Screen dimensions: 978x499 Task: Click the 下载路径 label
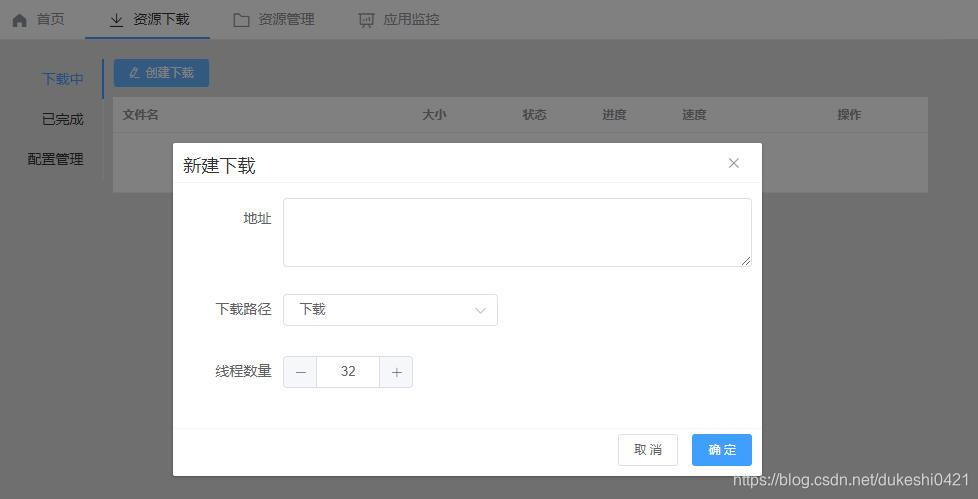pyautogui.click(x=243, y=309)
